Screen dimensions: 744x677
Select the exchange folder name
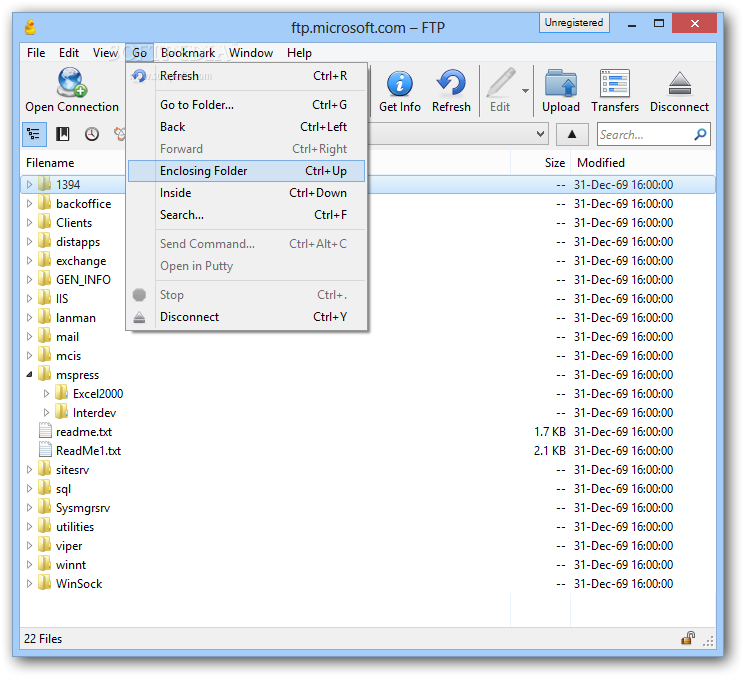[x=81, y=261]
